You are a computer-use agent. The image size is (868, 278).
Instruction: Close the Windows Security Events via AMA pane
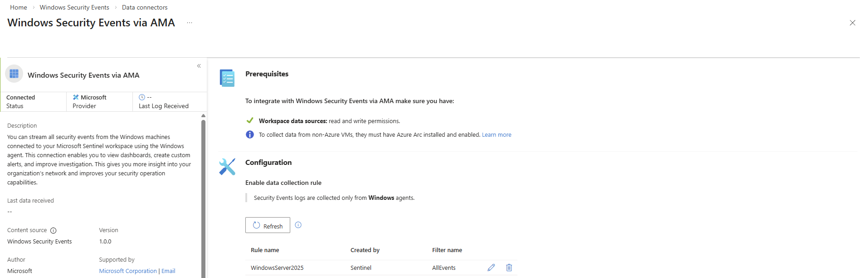pos(853,23)
